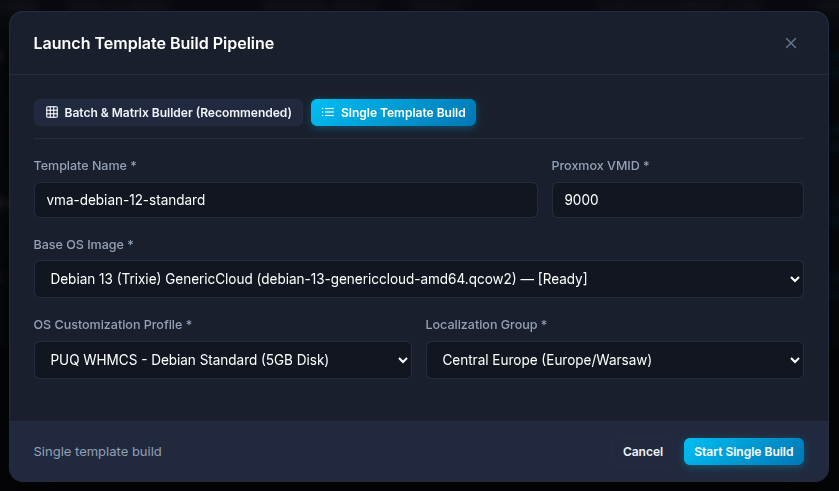Viewport: 839px width, 491px height.
Task: Select the Single Template Build tab
Action: pos(393,112)
